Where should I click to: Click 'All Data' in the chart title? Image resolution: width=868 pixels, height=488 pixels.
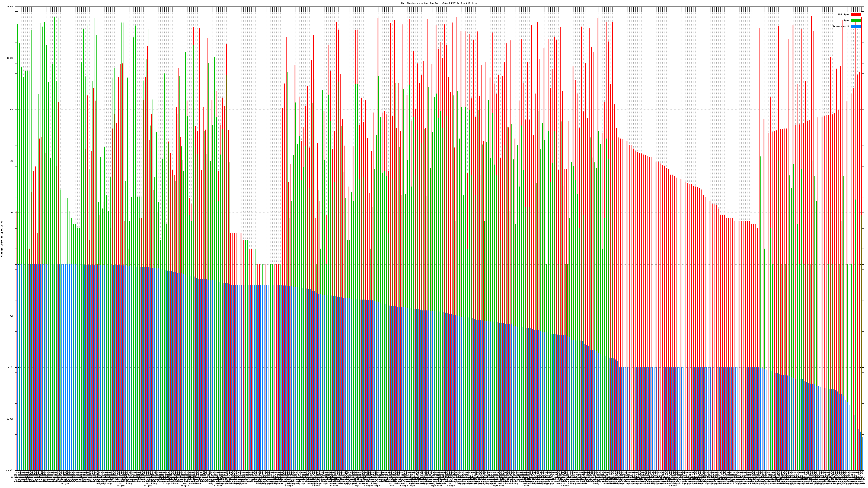(471, 3)
